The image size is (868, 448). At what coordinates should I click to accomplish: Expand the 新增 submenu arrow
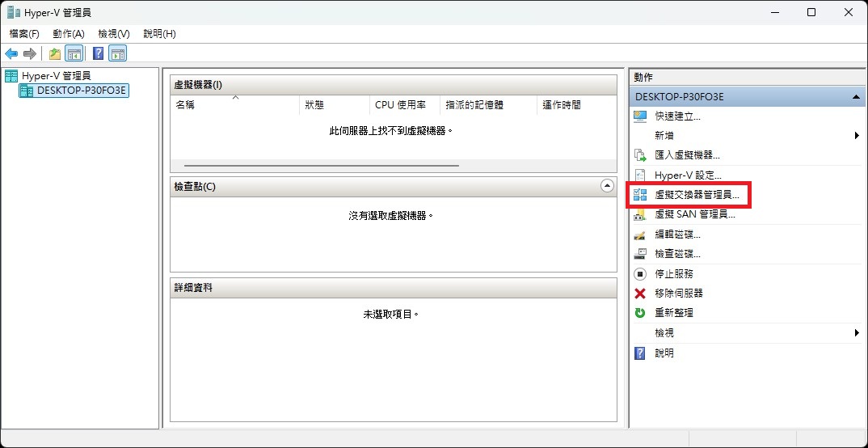coord(857,136)
